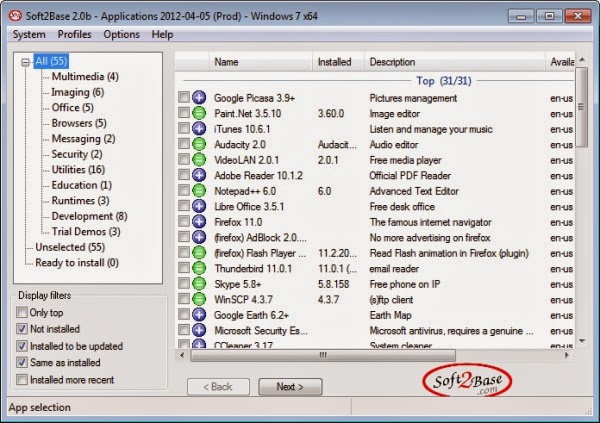The image size is (600, 423).
Task: Click the green icon beside Thunderbird 11.0.1
Action: pos(199,268)
